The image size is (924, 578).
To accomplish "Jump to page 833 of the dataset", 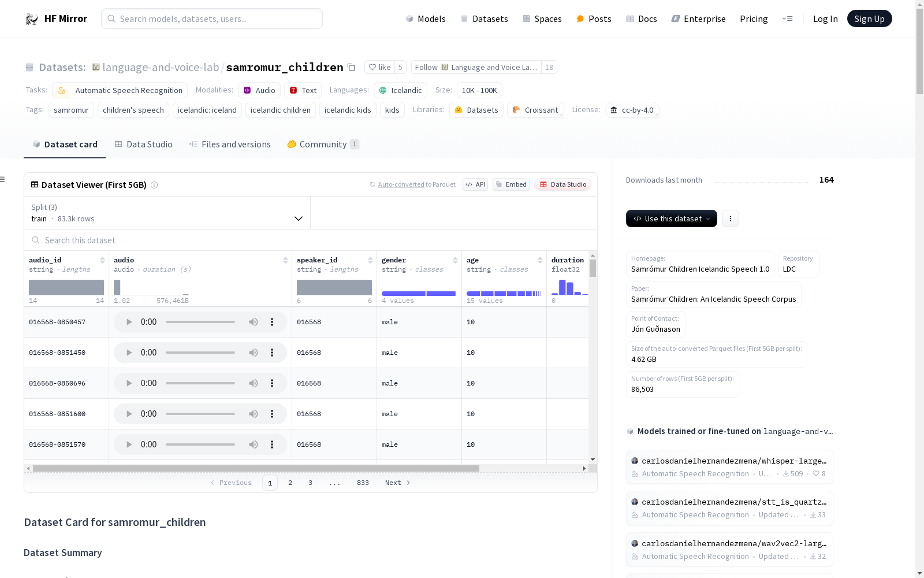I will coord(363,483).
